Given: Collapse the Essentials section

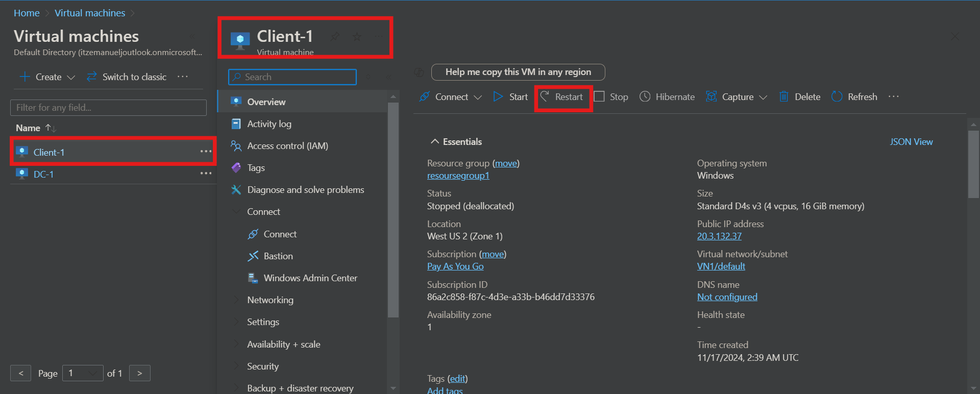Looking at the screenshot, I should (435, 142).
